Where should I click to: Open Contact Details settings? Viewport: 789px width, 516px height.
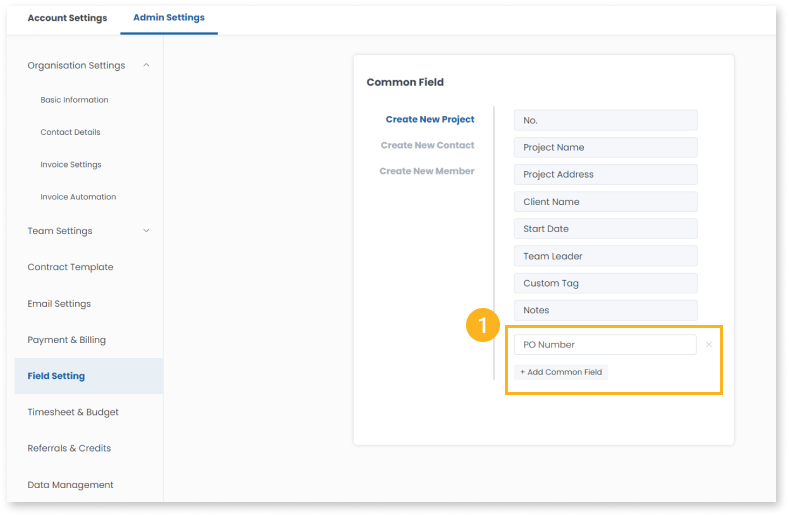coord(70,132)
